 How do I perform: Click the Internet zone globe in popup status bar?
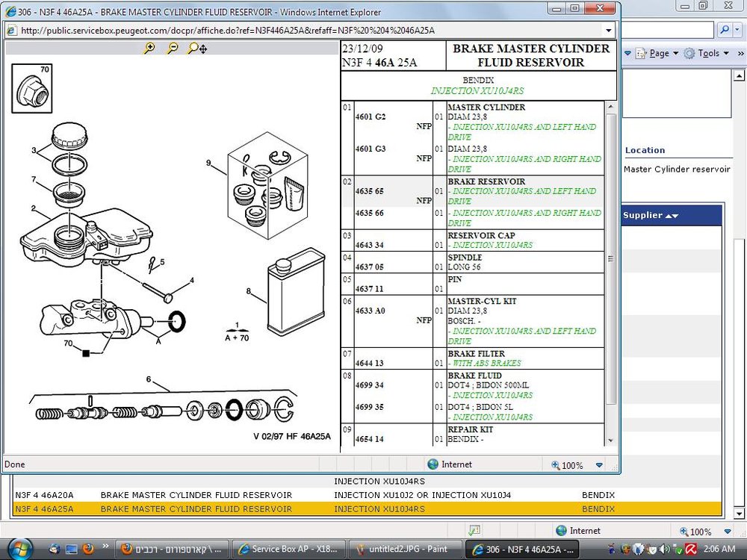click(x=433, y=464)
